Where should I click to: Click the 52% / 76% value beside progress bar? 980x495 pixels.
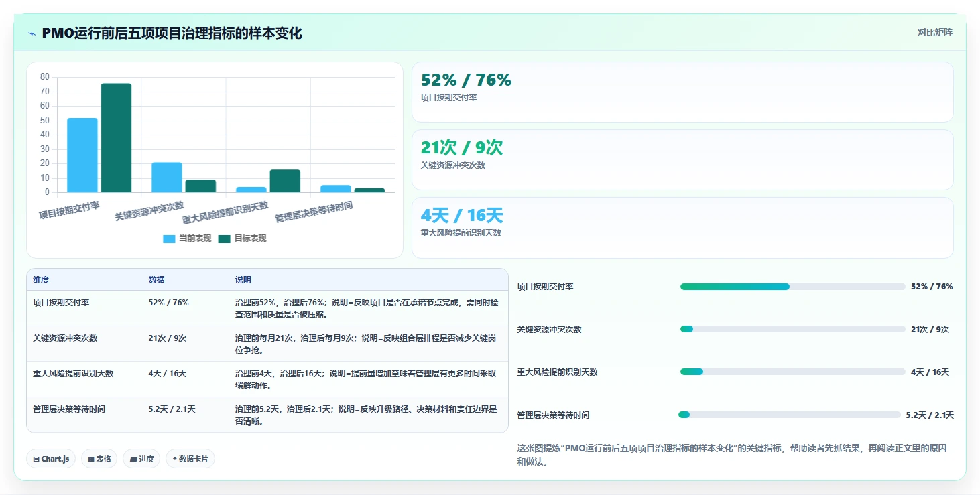(932, 287)
